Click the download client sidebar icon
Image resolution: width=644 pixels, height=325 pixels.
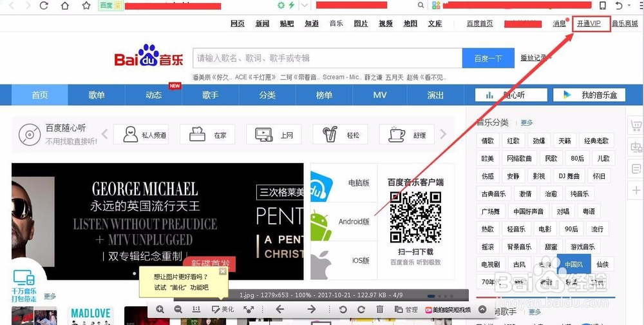[636, 147]
